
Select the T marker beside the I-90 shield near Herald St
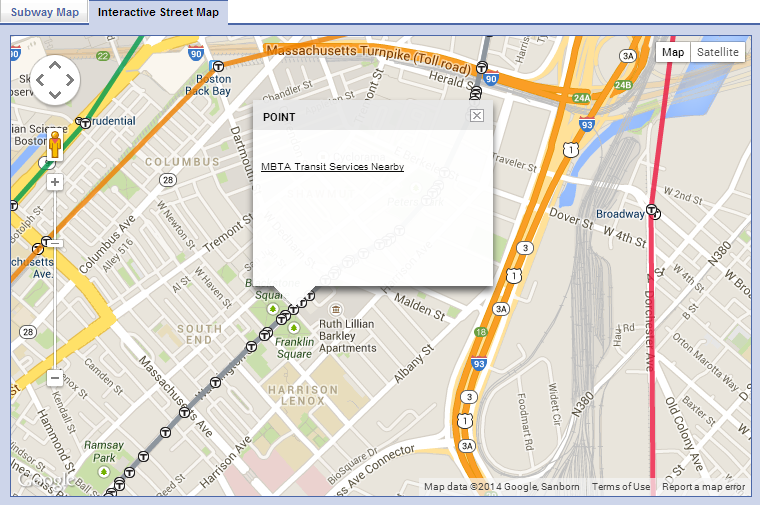click(481, 67)
